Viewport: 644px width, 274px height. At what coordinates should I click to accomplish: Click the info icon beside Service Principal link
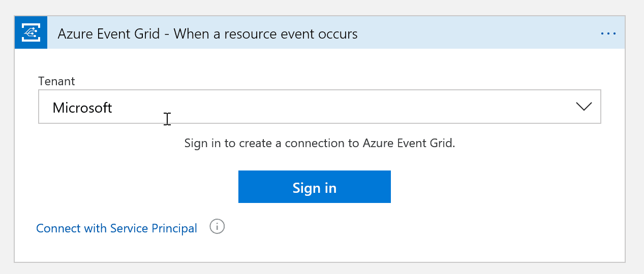coord(217,226)
